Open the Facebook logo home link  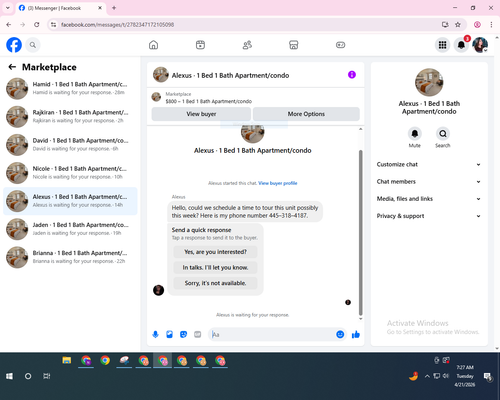(x=14, y=45)
